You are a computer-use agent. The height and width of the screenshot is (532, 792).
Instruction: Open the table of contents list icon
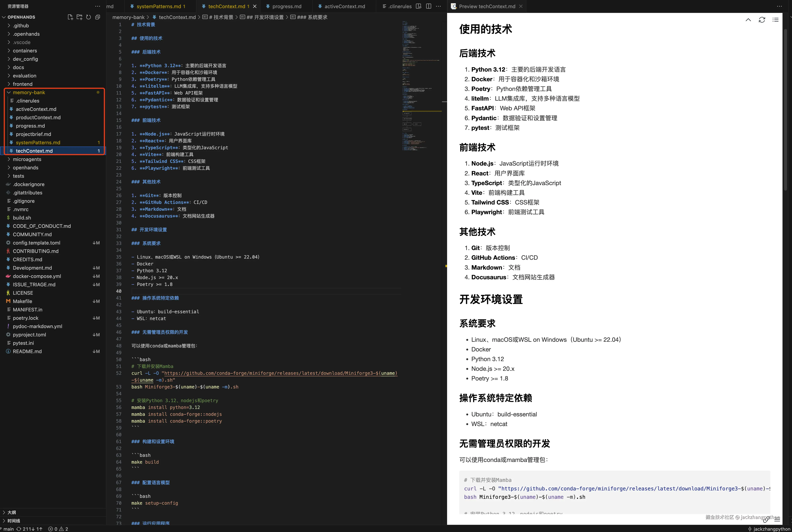point(775,20)
